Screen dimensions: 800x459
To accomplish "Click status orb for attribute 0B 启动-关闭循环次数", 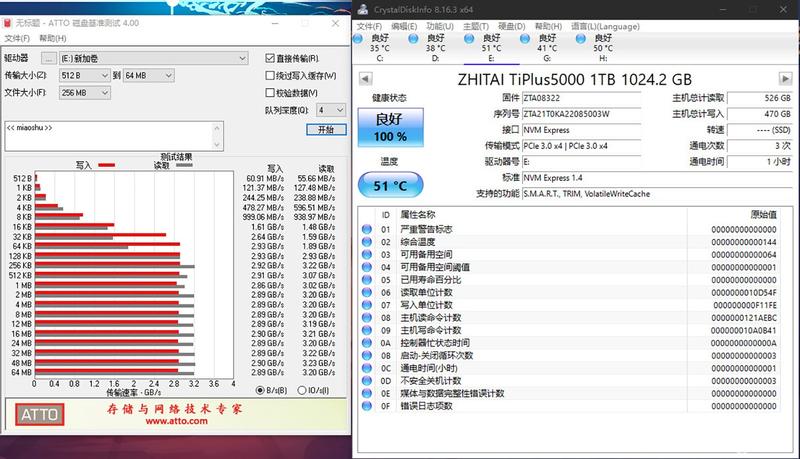I will pos(367,355).
